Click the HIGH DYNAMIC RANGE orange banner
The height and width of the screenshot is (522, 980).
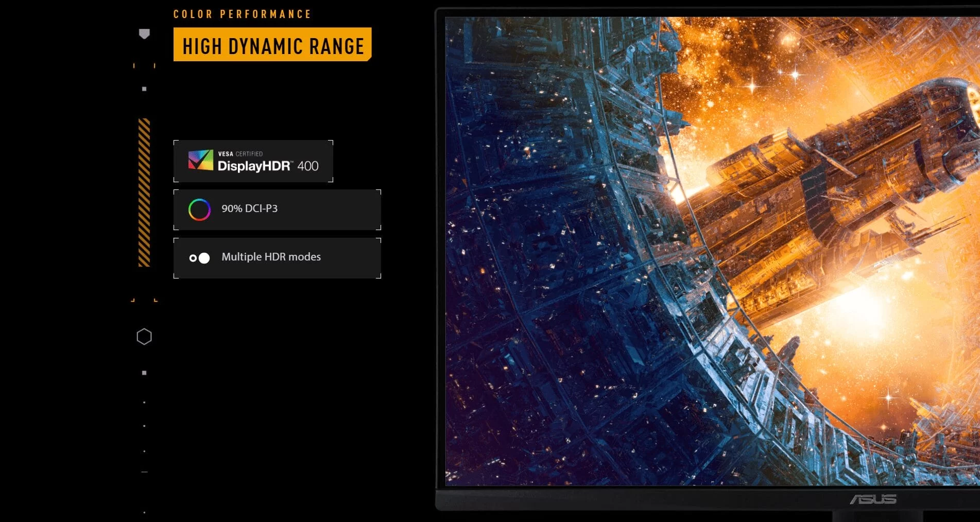coord(272,45)
